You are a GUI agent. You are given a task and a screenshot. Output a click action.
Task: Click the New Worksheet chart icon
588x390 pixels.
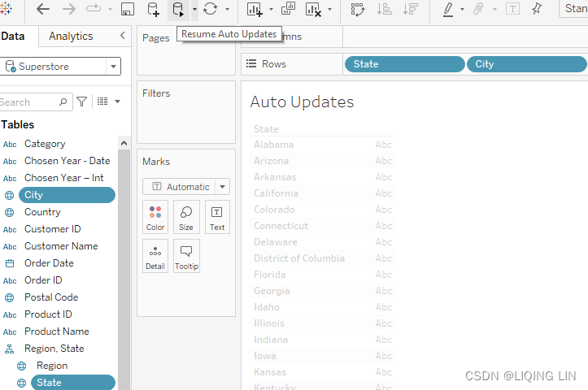click(x=255, y=9)
